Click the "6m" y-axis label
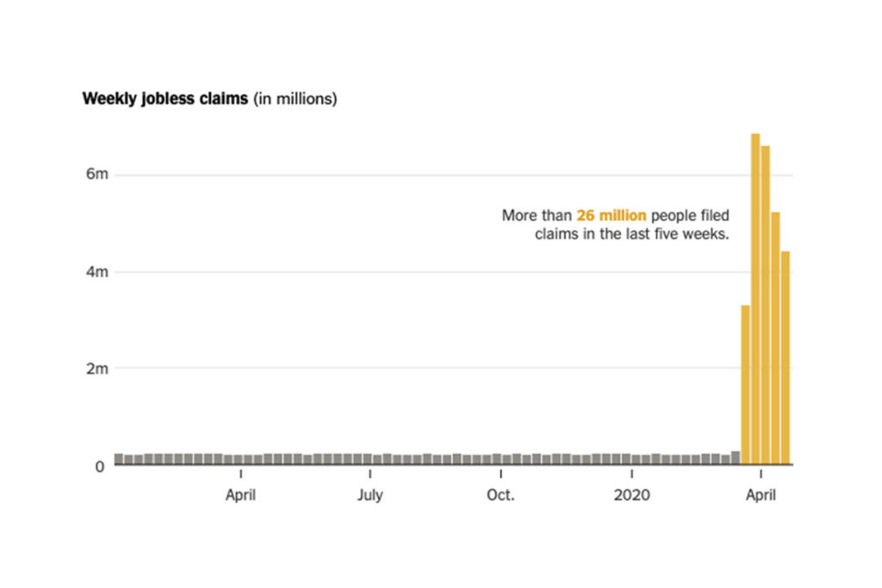Screen dimensions: 882x588 click(96, 175)
